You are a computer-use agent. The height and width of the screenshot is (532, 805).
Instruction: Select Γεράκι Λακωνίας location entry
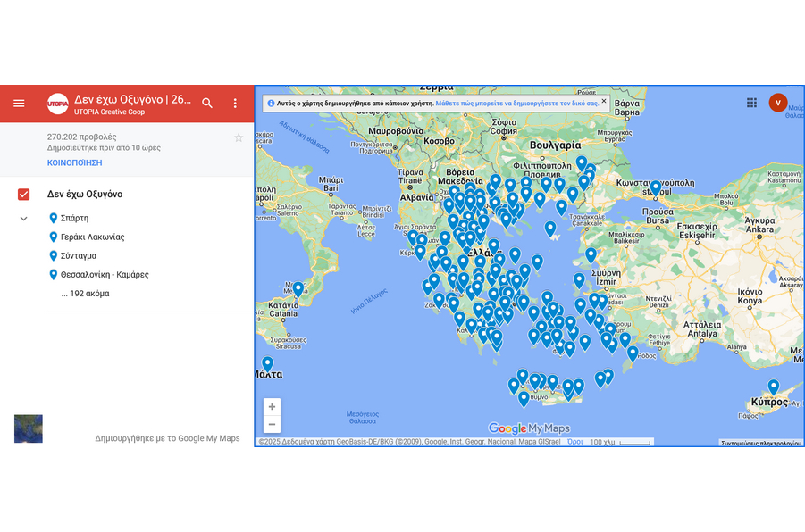[x=92, y=237]
